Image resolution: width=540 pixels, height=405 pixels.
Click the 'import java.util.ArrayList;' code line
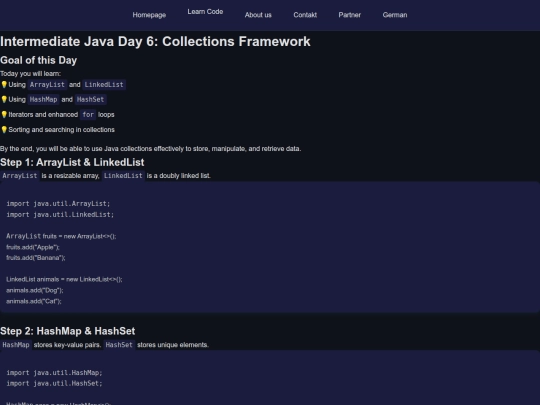(x=58, y=204)
